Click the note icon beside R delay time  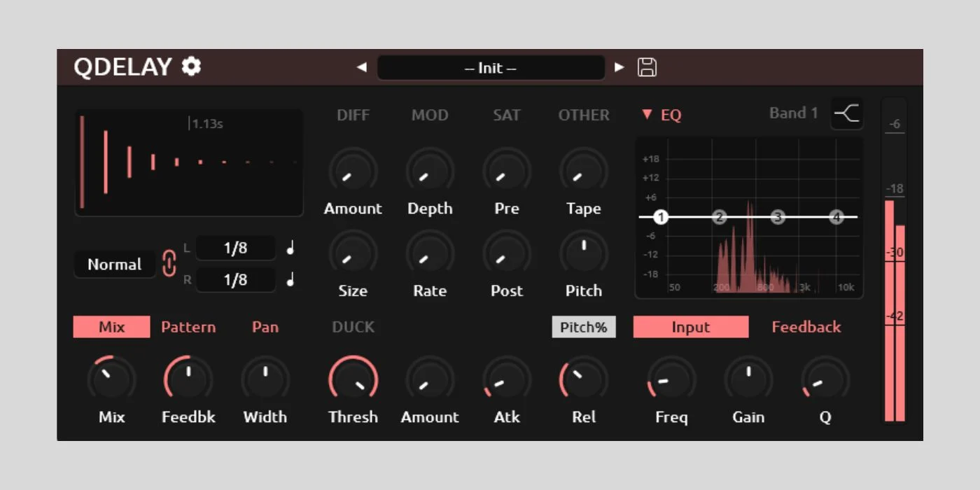(290, 279)
